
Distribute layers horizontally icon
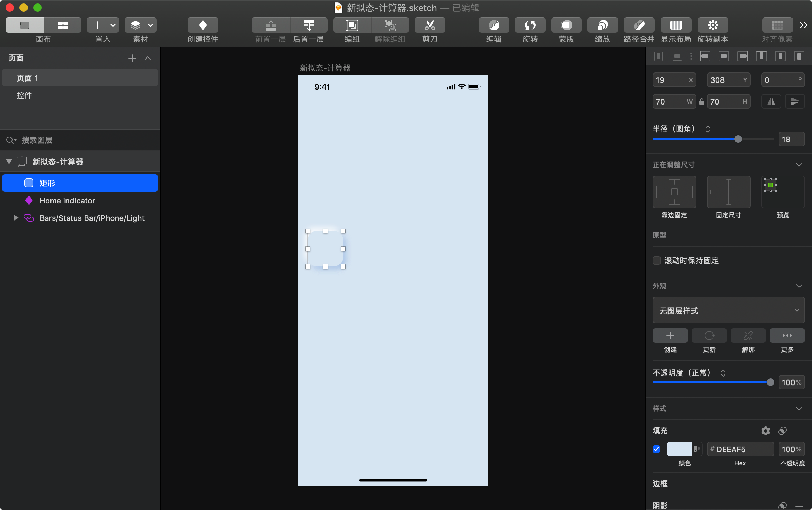658,56
